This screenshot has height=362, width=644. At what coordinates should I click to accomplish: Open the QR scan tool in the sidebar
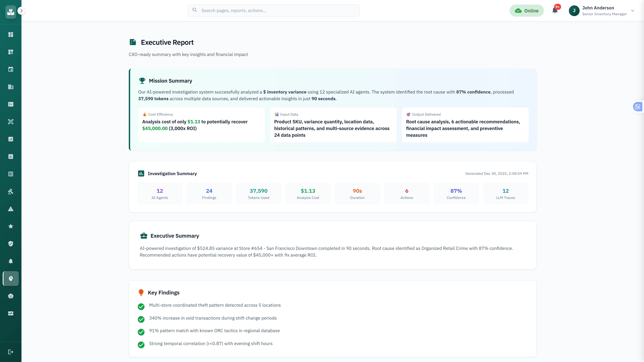11,122
